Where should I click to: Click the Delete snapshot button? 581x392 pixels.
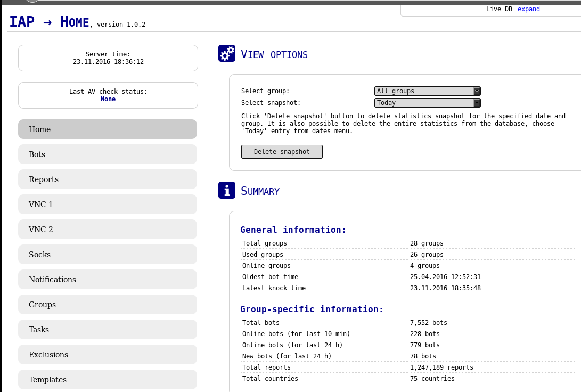(x=282, y=152)
